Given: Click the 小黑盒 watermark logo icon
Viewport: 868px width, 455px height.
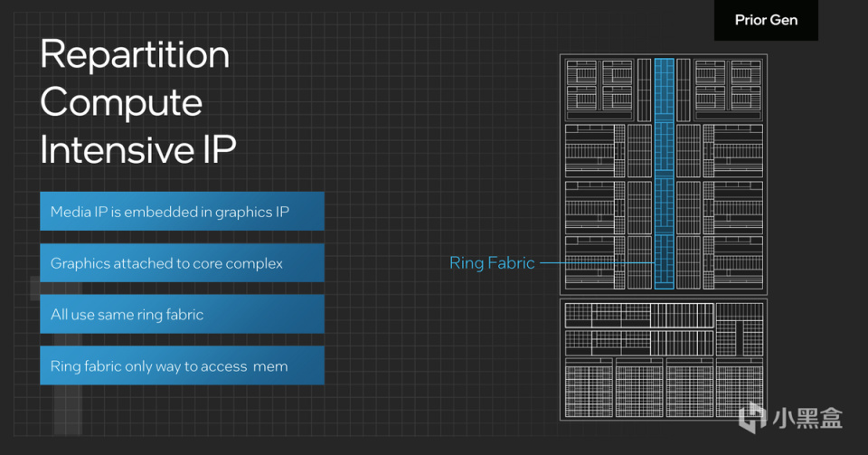Looking at the screenshot, I should tap(751, 417).
